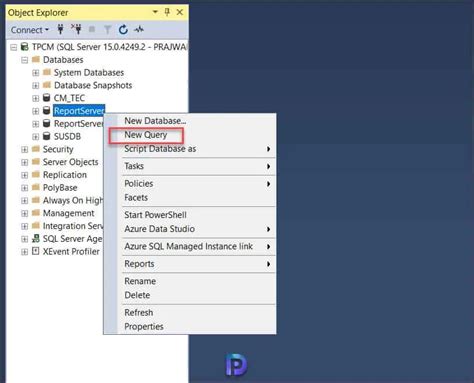
Task: Click the Disconnect plug icon
Action: click(76, 29)
